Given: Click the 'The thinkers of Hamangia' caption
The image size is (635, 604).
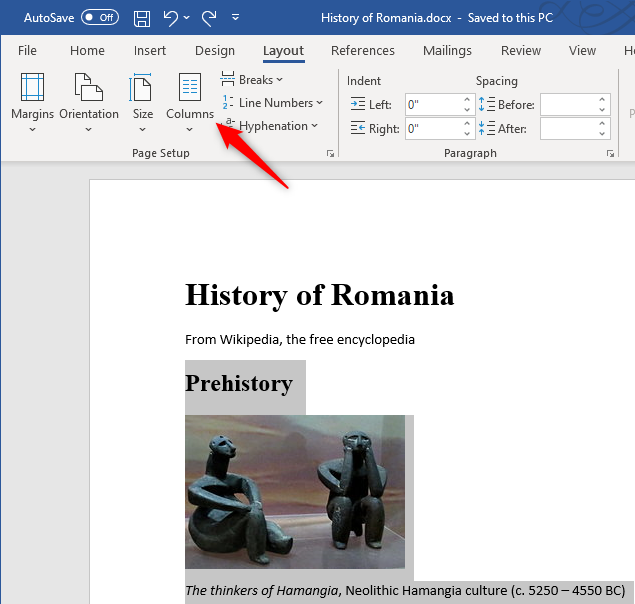Looking at the screenshot, I should click(262, 590).
